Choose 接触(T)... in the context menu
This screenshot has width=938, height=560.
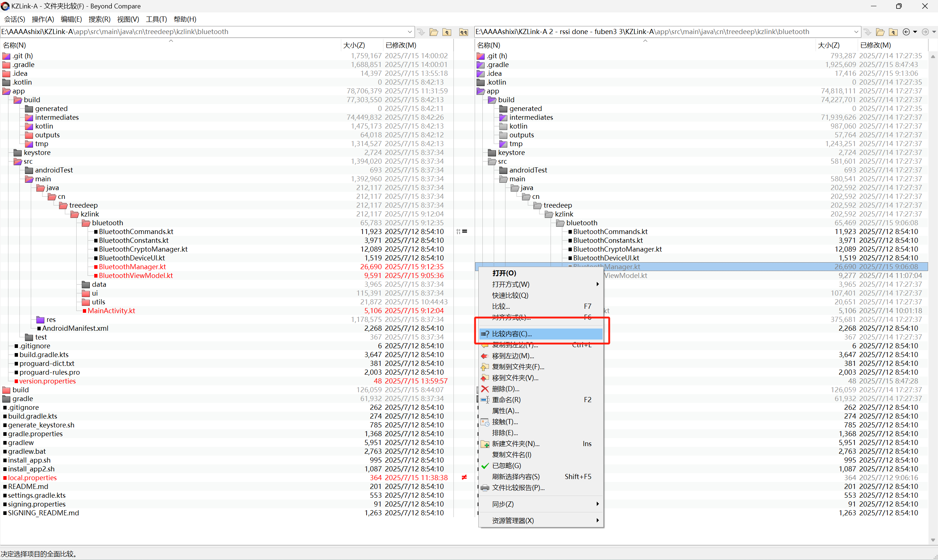point(540,422)
